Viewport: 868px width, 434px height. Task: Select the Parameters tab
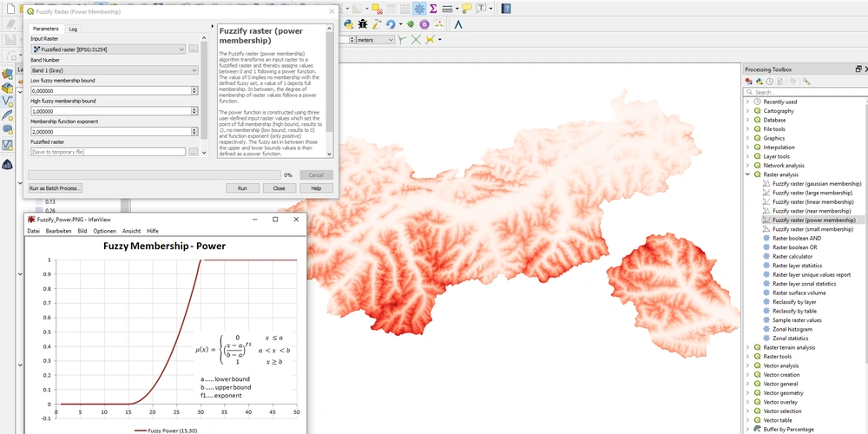click(45, 29)
